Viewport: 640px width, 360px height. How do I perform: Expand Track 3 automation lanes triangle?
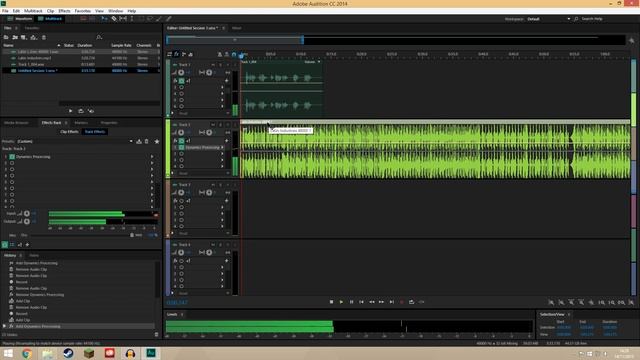pyautogui.click(x=172, y=233)
